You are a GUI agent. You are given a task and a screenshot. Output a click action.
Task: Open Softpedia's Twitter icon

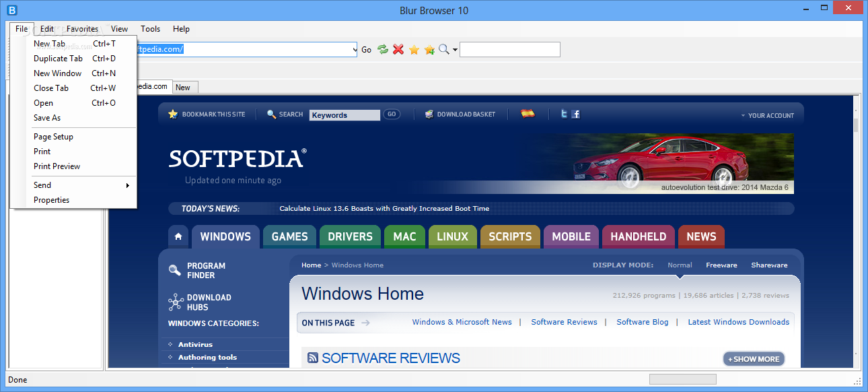(564, 114)
